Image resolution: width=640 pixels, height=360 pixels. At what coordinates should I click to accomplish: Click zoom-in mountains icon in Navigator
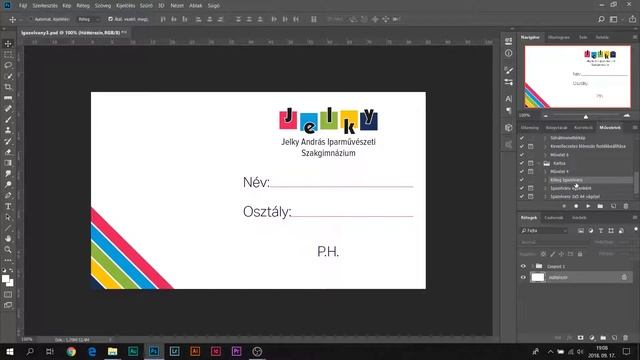click(627, 116)
